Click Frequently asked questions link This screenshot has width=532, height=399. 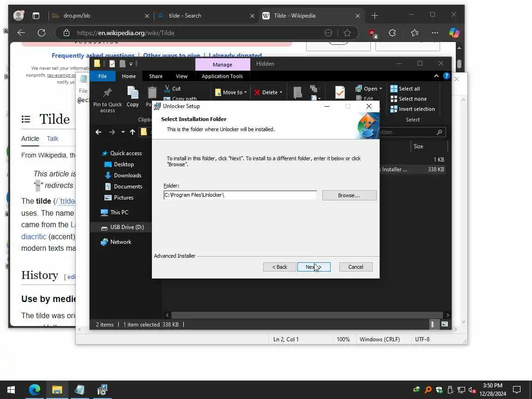pos(93,55)
